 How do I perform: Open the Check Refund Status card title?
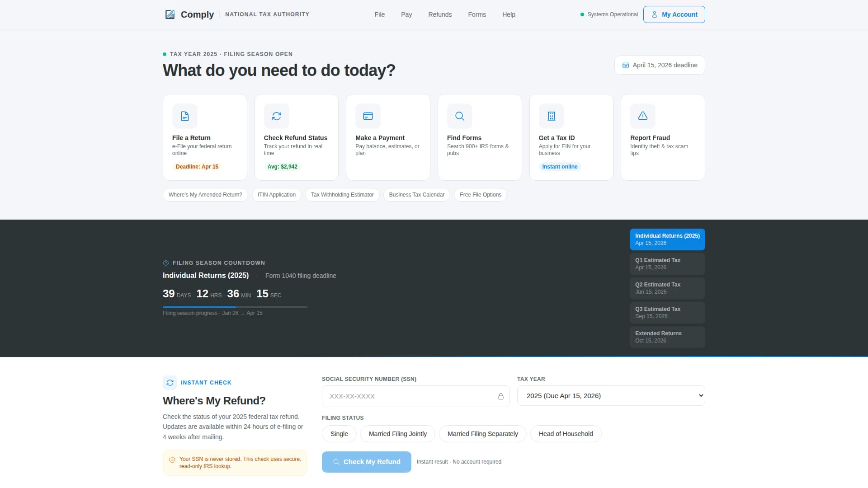point(296,138)
